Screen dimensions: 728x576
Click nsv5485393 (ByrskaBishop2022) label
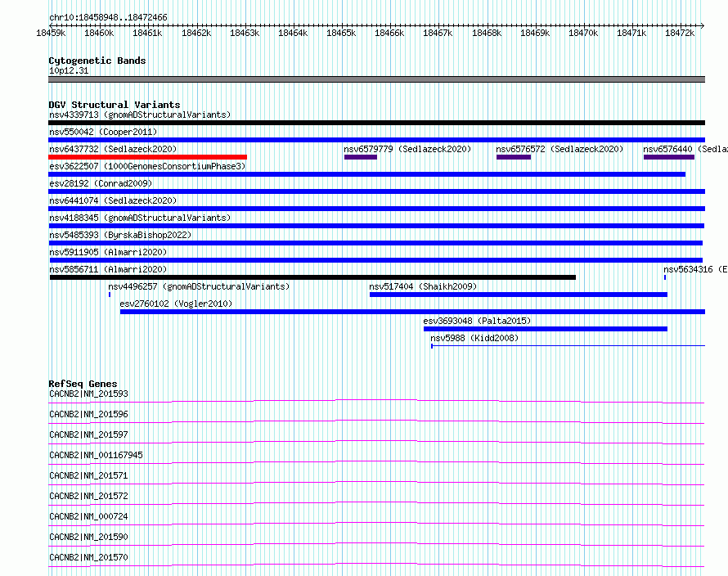click(x=120, y=235)
